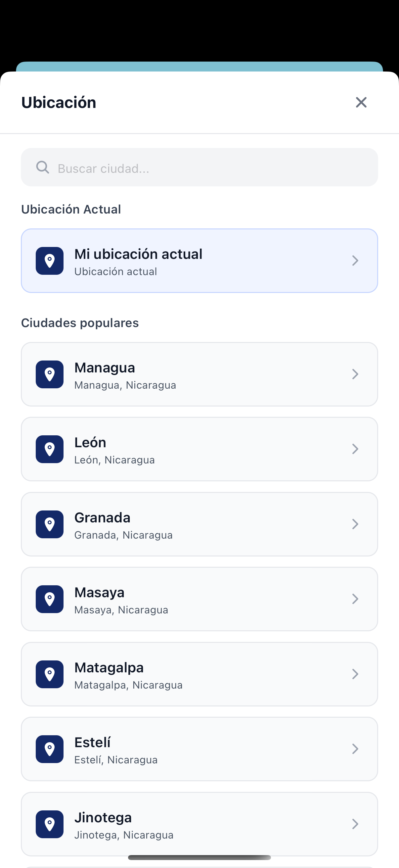
Task: Tap the home indicator bar at bottom
Action: (x=199, y=857)
